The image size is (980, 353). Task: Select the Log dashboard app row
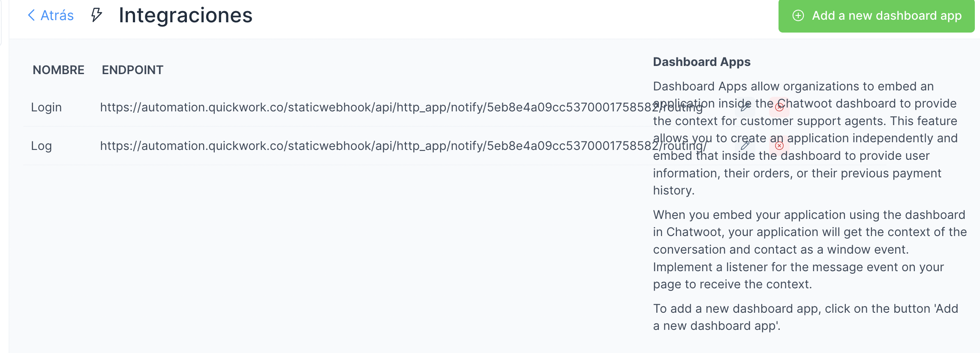(300, 146)
